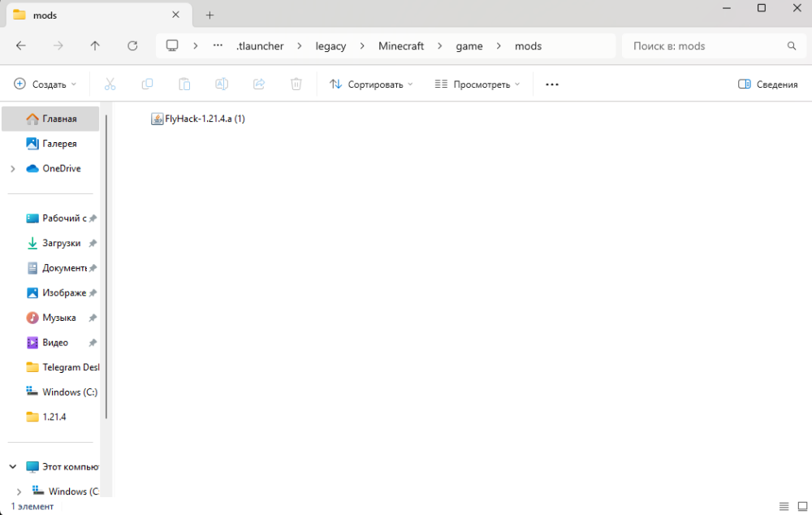Viewport: 812px width, 515px height.
Task: Click the Share toolbar icon
Action: coord(259,84)
